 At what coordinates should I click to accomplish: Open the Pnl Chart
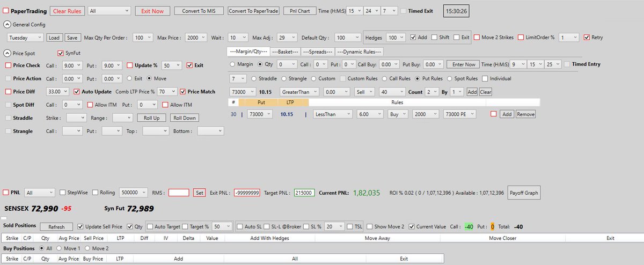click(300, 11)
